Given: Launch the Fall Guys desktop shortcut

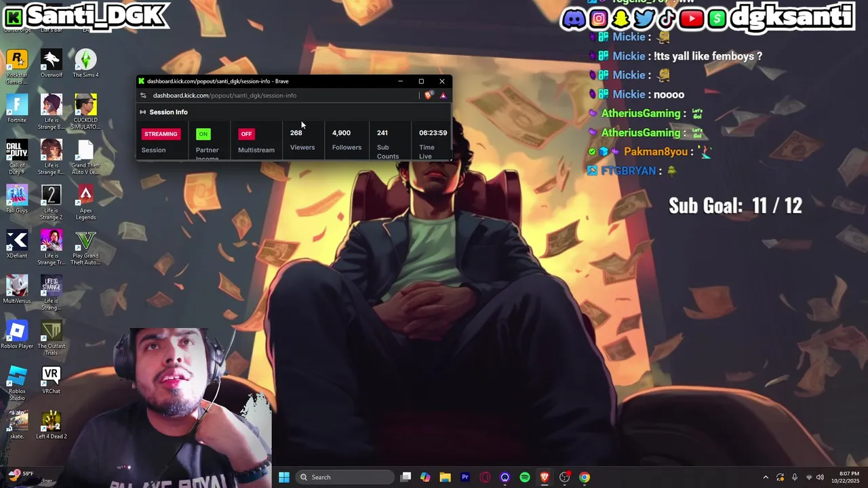Looking at the screenshot, I should (17, 200).
